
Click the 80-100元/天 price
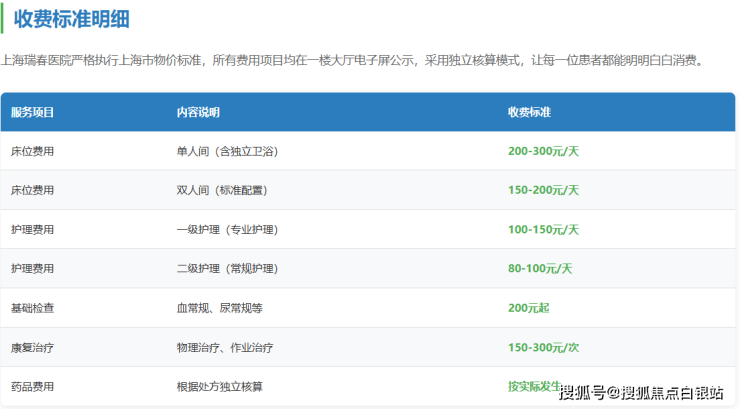click(540, 269)
